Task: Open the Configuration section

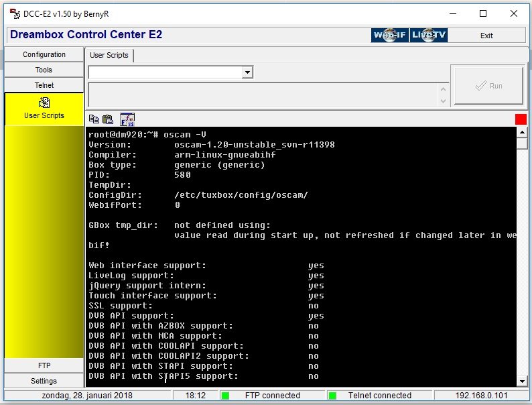Action: [44, 54]
